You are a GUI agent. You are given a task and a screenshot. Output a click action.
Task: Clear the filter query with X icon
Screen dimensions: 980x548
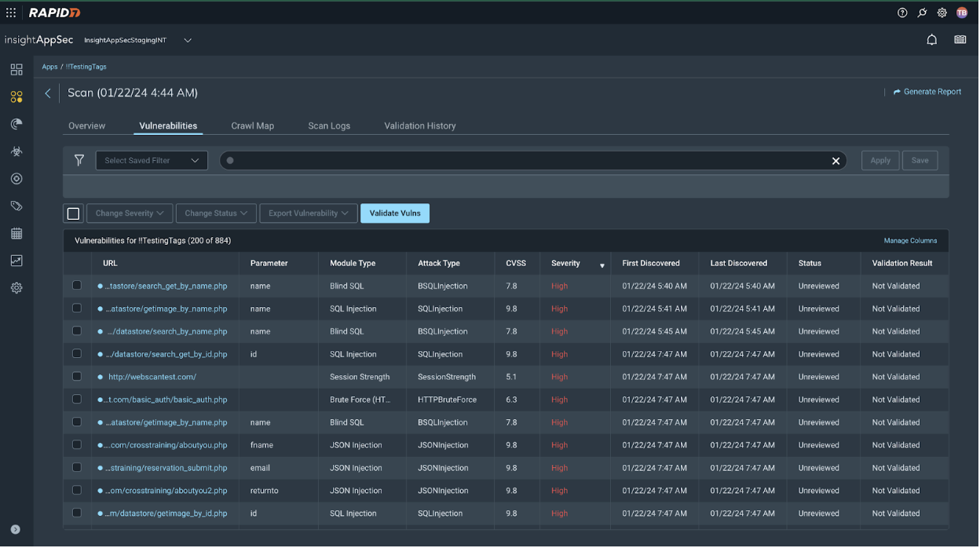[x=836, y=161]
